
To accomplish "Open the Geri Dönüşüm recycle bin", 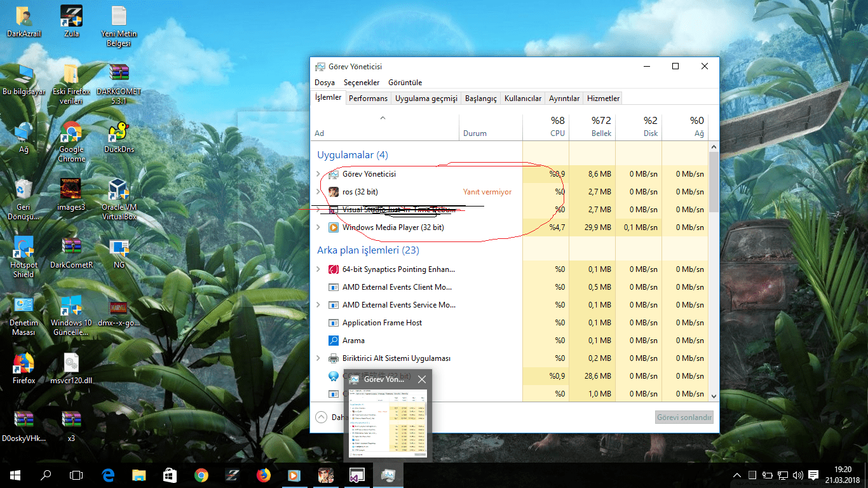I will pos(24,200).
